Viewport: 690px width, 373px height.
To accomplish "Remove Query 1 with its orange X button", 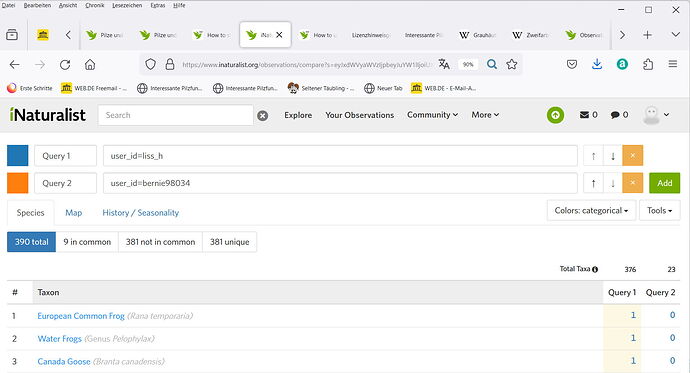I will pyautogui.click(x=632, y=156).
